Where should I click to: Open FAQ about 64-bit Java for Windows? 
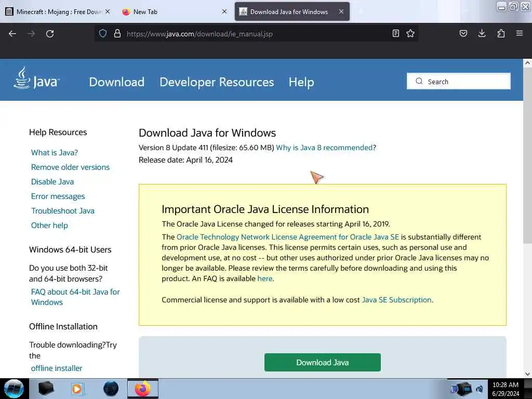tap(75, 297)
